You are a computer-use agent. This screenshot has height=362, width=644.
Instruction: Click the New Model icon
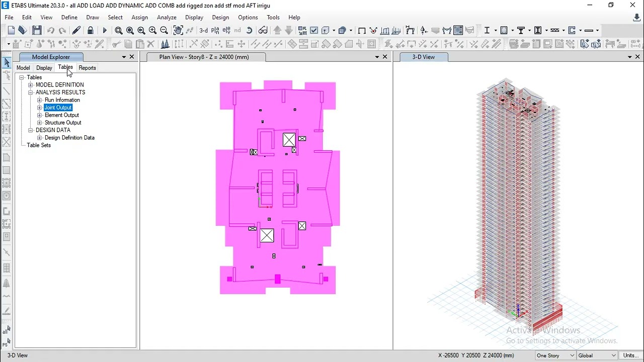pyautogui.click(x=11, y=31)
